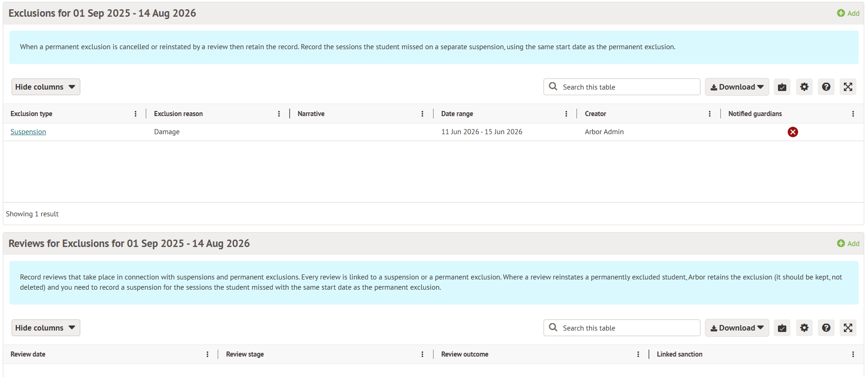Click the red cross in Notified guardians
This screenshot has height=377, width=868.
point(793,132)
